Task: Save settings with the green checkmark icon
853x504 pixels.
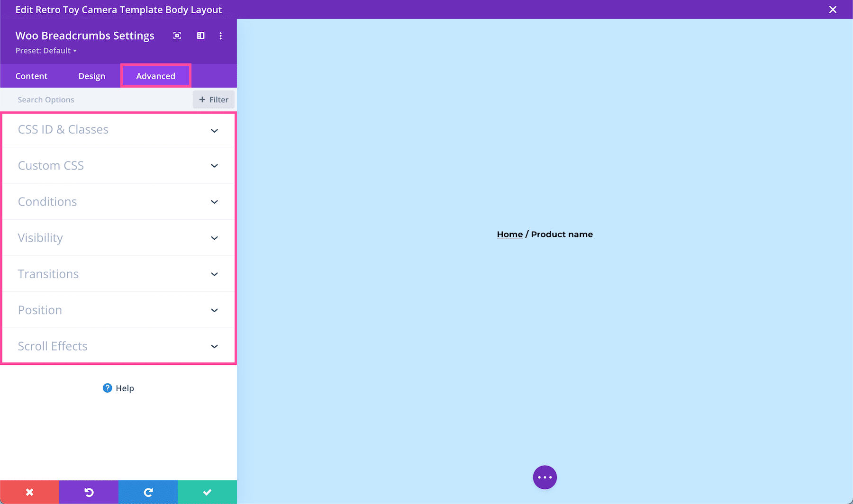Action: click(x=207, y=492)
